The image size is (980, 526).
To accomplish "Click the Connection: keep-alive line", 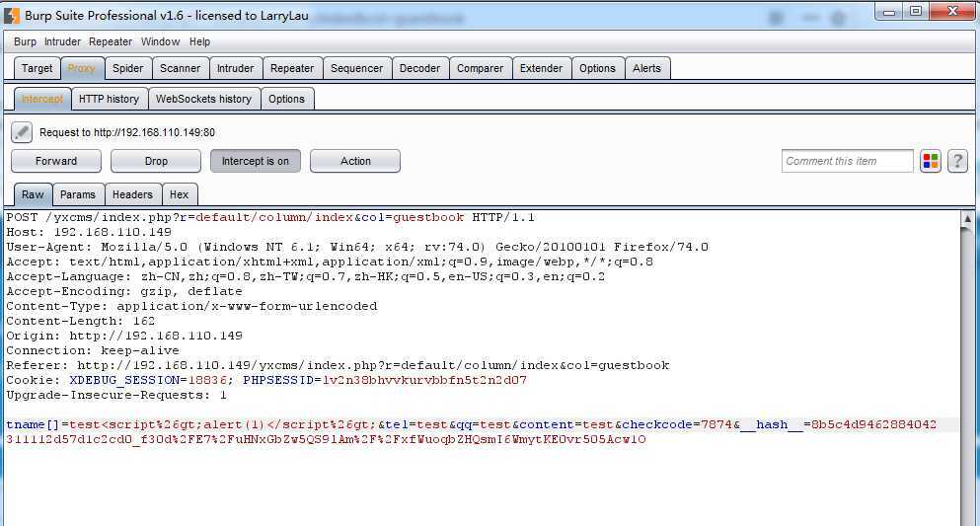I will (x=93, y=351).
